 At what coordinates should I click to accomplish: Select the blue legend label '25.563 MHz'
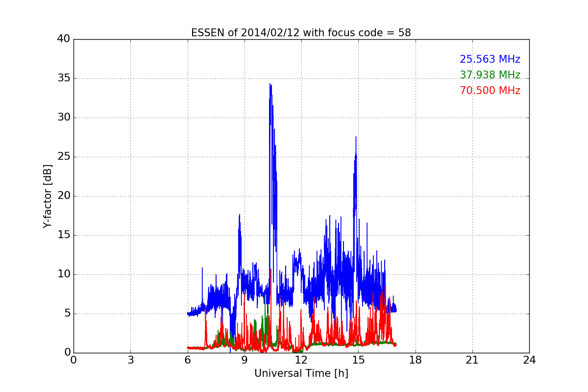click(x=490, y=59)
